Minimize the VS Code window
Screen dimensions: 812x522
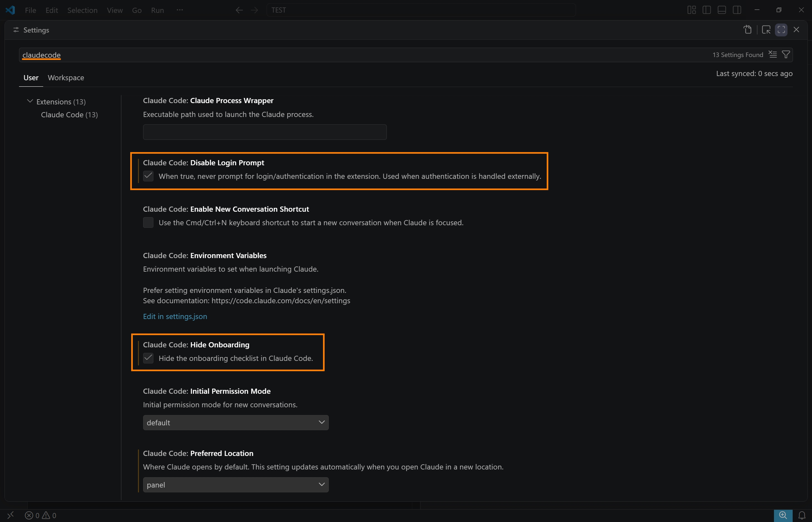click(x=757, y=10)
